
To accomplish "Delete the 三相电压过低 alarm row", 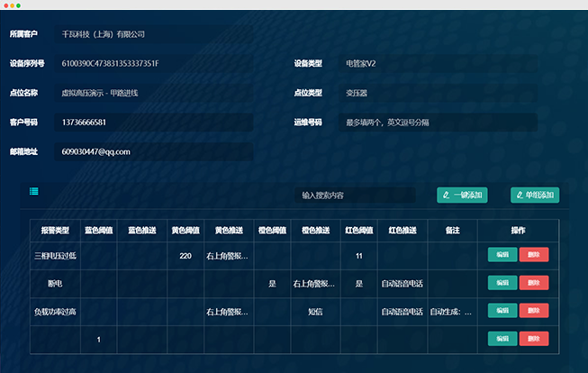I will pyautogui.click(x=534, y=255).
